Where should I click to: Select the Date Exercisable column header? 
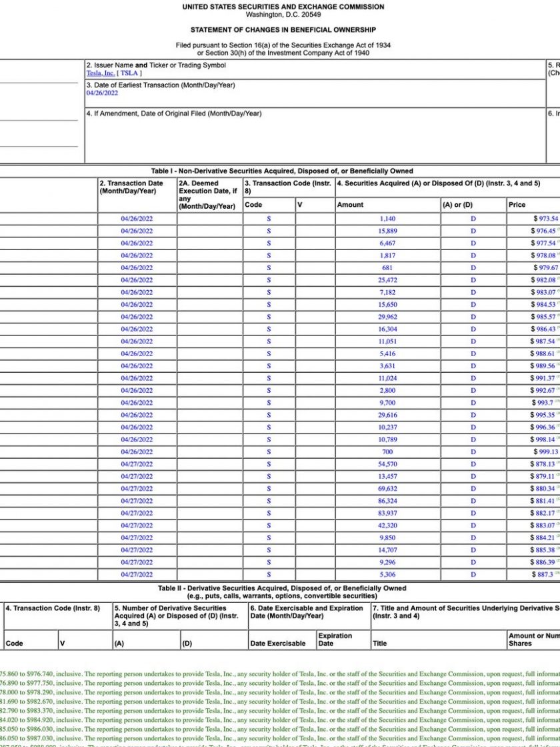[x=277, y=644]
